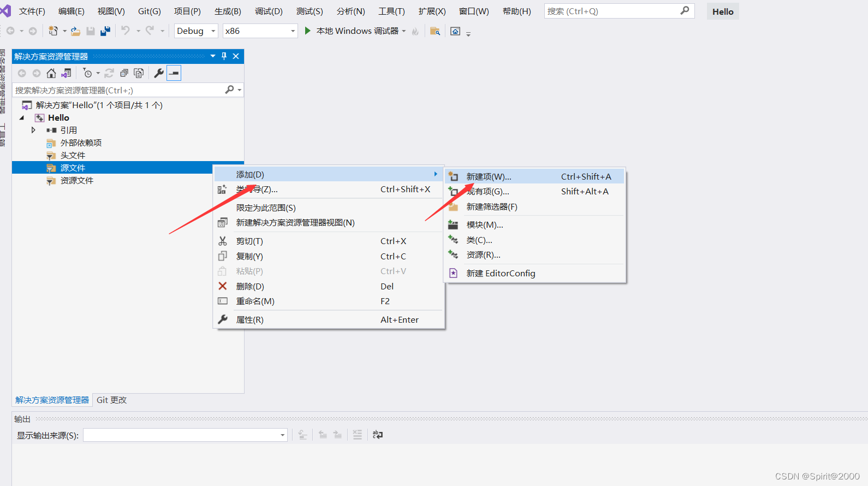Image resolution: width=868 pixels, height=486 pixels.
Task: Click the new project toolbar icon
Action: [x=53, y=31]
